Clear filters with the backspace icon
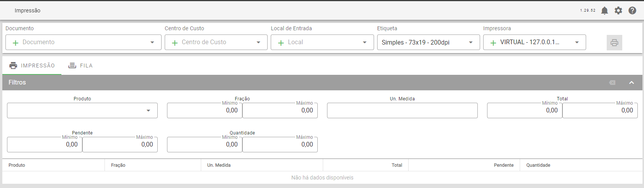Viewport: 644px width, 188px height. pos(612,83)
